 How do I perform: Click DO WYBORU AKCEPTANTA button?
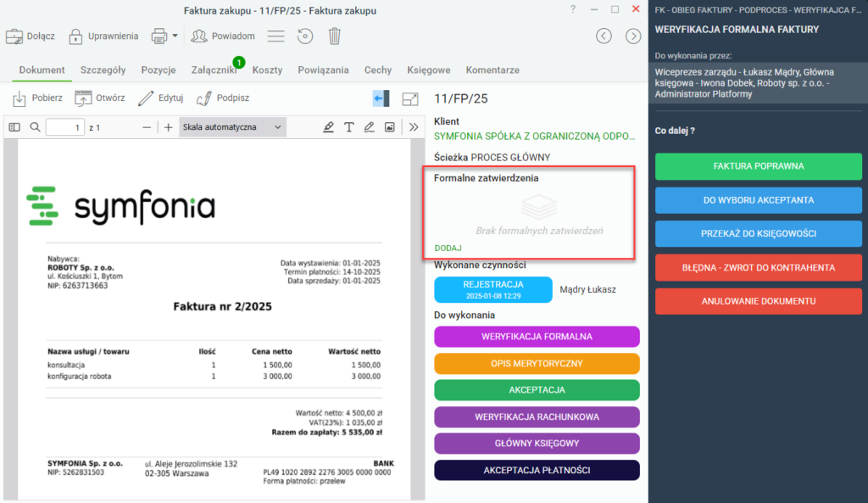coord(759,200)
